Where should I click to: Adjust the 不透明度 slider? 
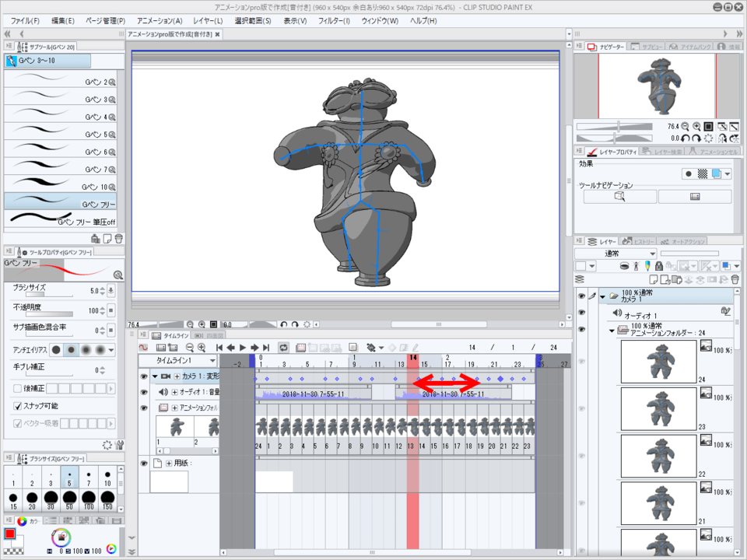coord(49,314)
